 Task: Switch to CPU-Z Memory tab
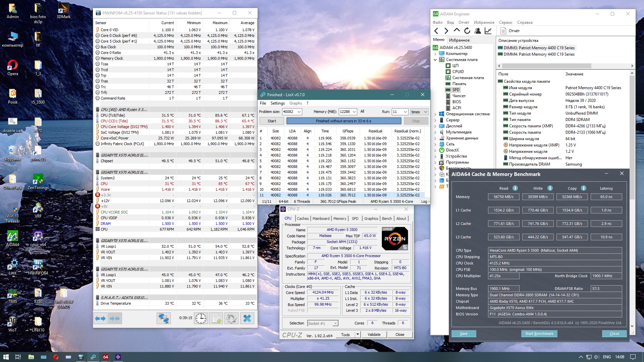click(x=339, y=219)
